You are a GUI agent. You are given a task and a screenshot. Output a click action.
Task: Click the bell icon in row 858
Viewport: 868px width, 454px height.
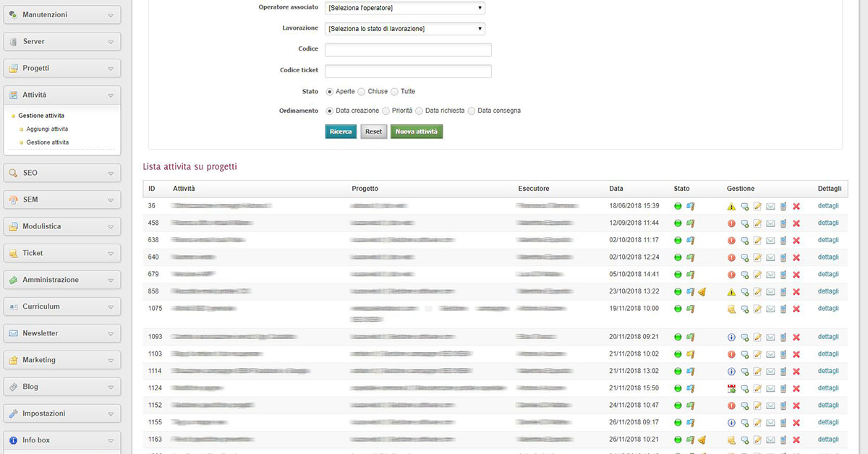(x=702, y=292)
